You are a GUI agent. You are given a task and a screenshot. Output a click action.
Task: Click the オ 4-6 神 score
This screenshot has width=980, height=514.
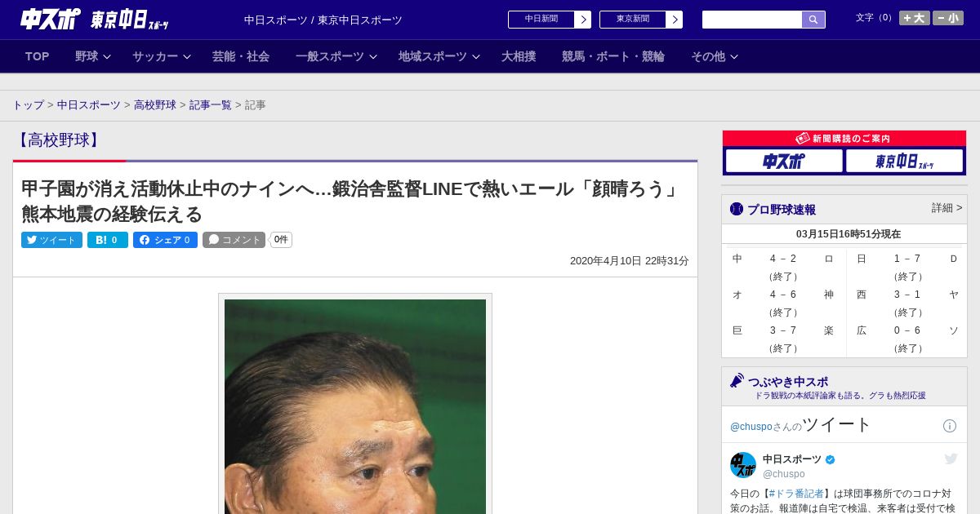pyautogui.click(x=783, y=295)
